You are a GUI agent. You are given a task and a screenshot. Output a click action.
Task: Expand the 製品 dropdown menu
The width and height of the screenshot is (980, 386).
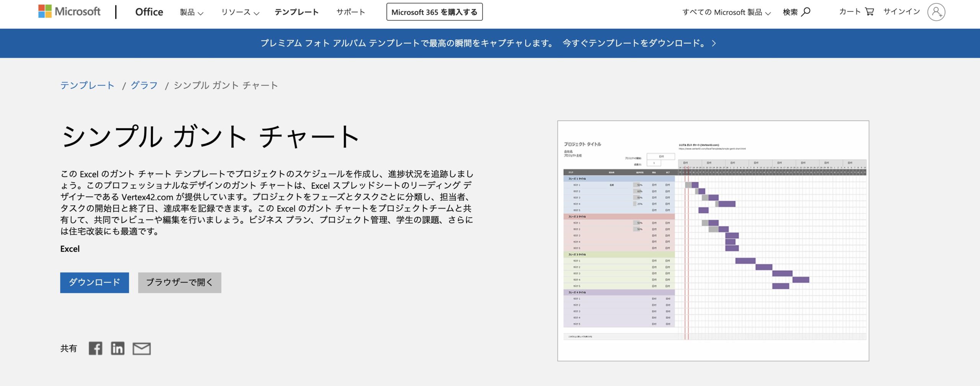(x=191, y=12)
